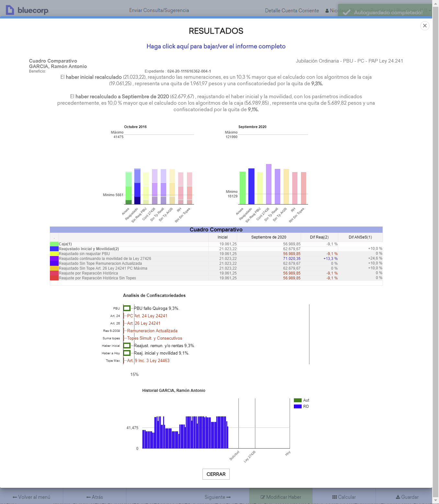Click the Dif Reaj(2) column header
Image resolution: width=439 pixels, height=504 pixels.
tap(319, 237)
